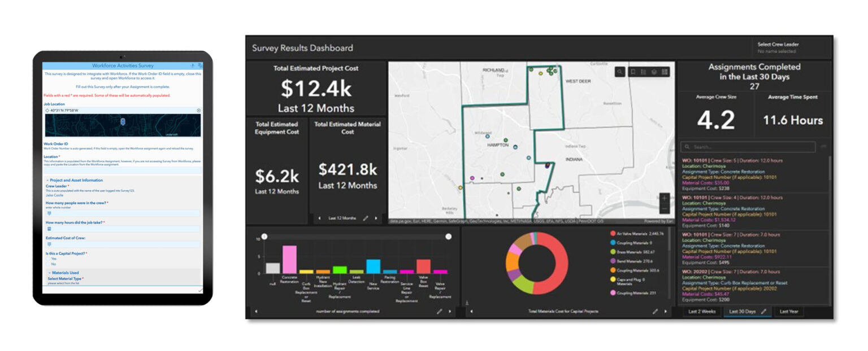This screenshot has height=351, width=868.
Task: Click the Powered by Esri link
Action: click(658, 220)
